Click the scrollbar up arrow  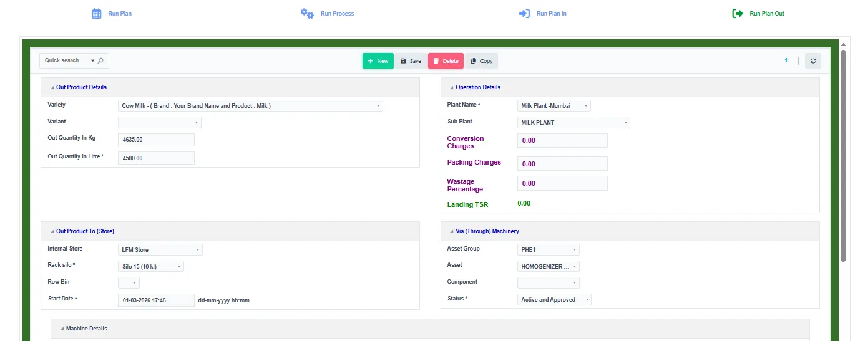click(843, 45)
